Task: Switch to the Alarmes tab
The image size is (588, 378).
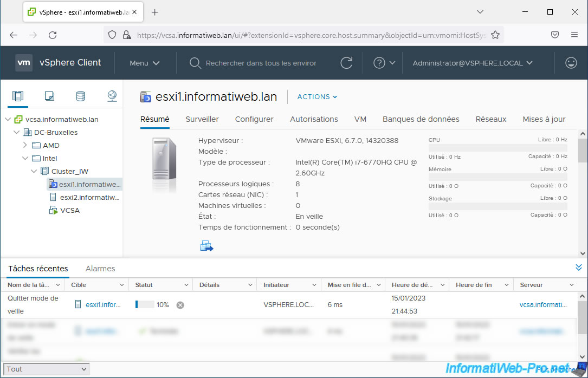Action: tap(100, 269)
